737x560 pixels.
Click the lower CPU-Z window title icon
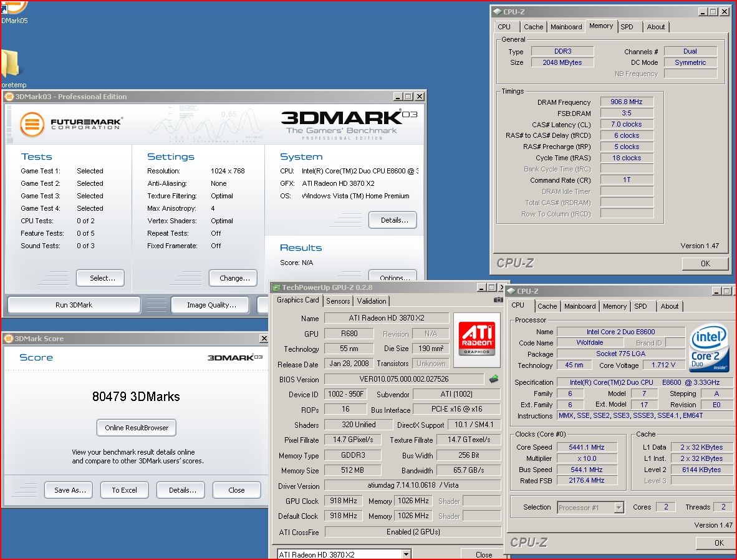tap(511, 291)
